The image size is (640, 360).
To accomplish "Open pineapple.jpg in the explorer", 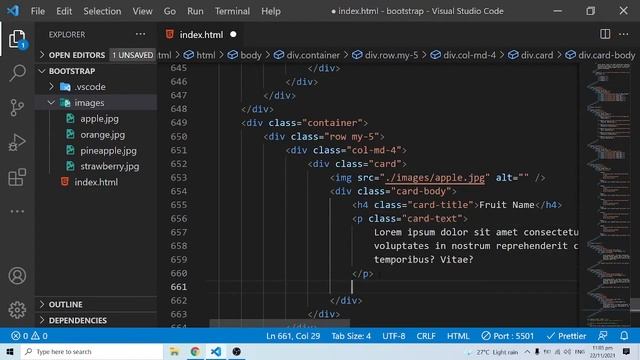I will coord(108,150).
